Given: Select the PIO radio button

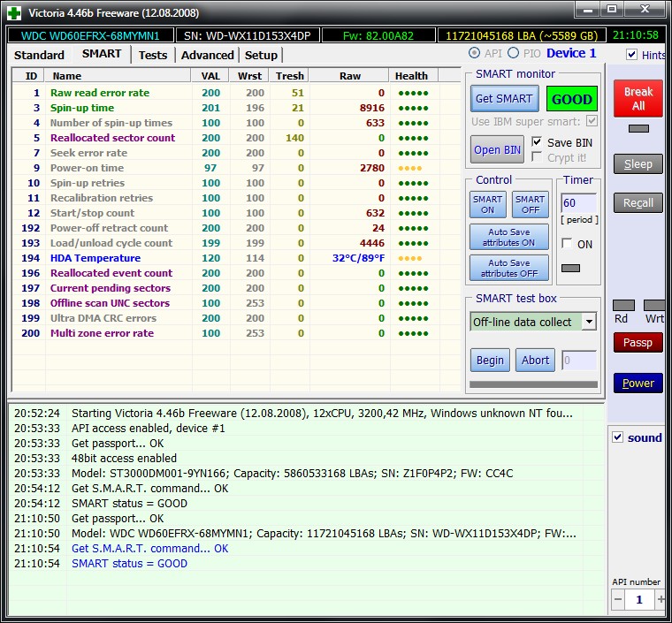Looking at the screenshot, I should [x=514, y=54].
